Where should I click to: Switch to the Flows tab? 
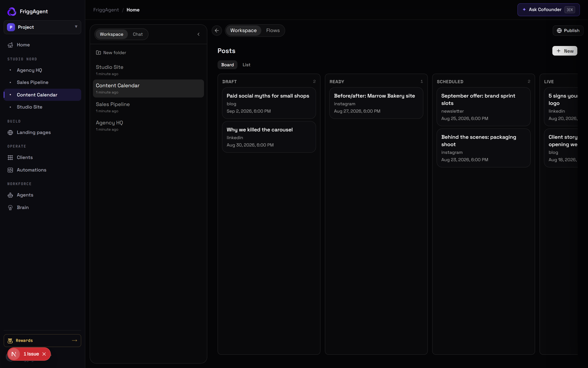(273, 31)
